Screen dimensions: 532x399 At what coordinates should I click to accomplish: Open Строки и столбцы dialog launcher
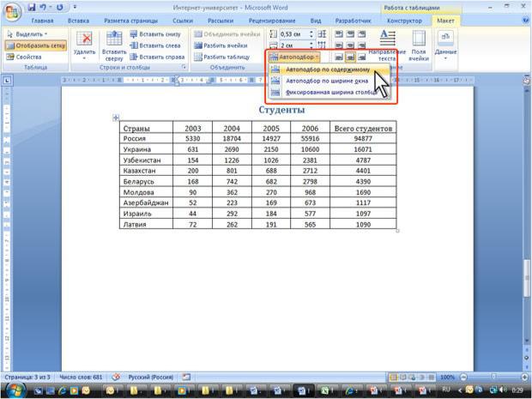point(184,67)
